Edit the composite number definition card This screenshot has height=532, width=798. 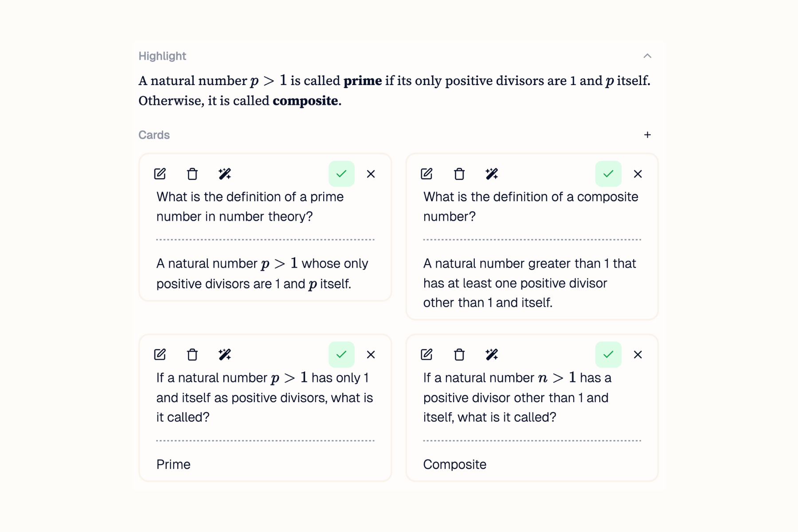coord(427,174)
